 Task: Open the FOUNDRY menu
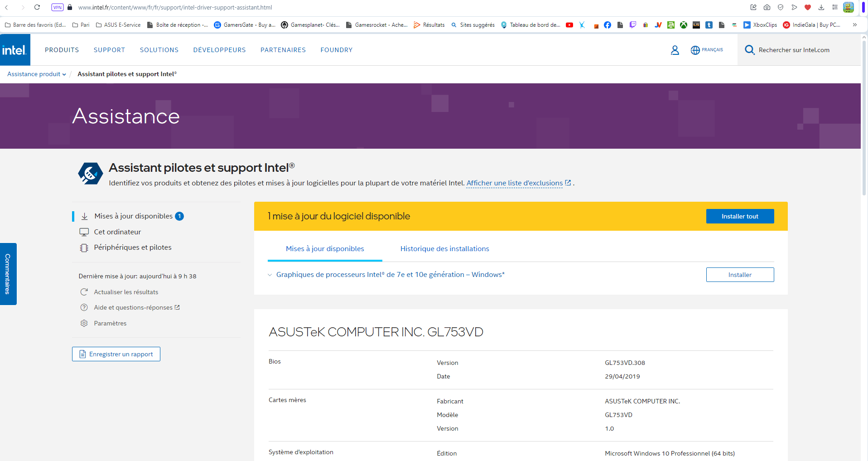(x=337, y=50)
